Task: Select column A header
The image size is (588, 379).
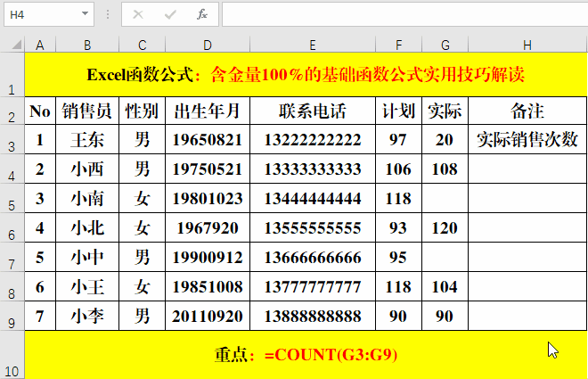Action: coord(40,45)
